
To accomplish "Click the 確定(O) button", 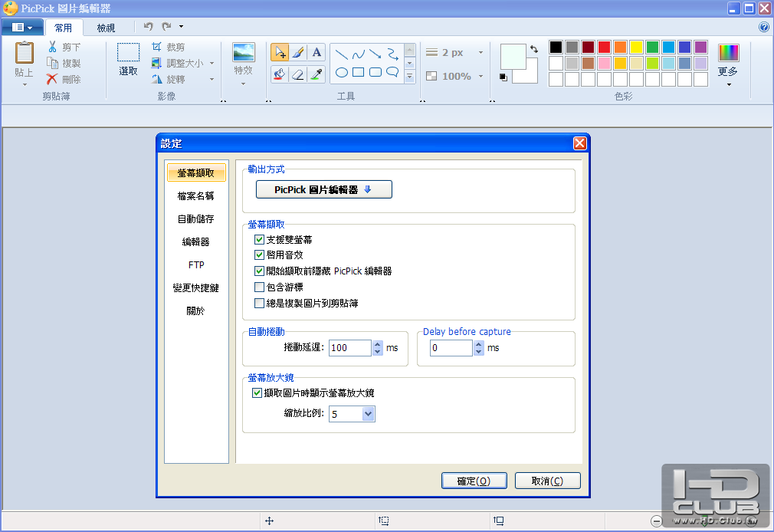I will pyautogui.click(x=474, y=481).
